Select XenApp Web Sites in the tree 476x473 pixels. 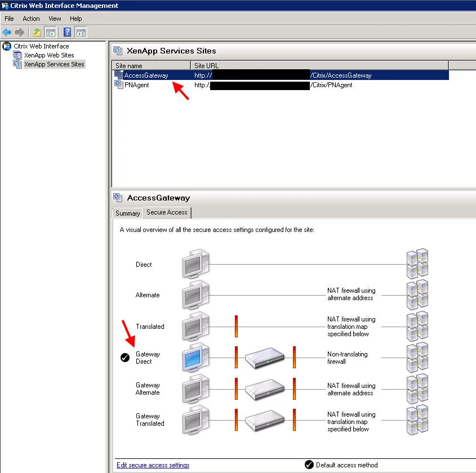[x=49, y=55]
